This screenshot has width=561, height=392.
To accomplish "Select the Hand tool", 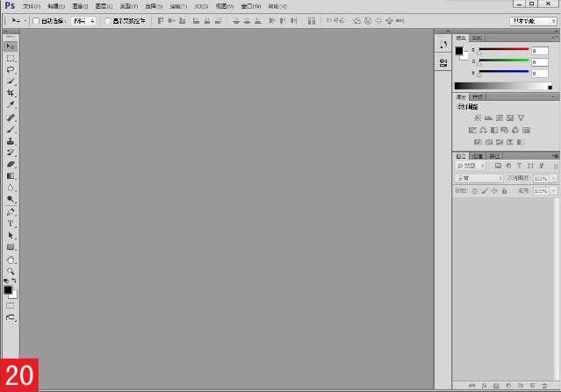I will (11, 260).
